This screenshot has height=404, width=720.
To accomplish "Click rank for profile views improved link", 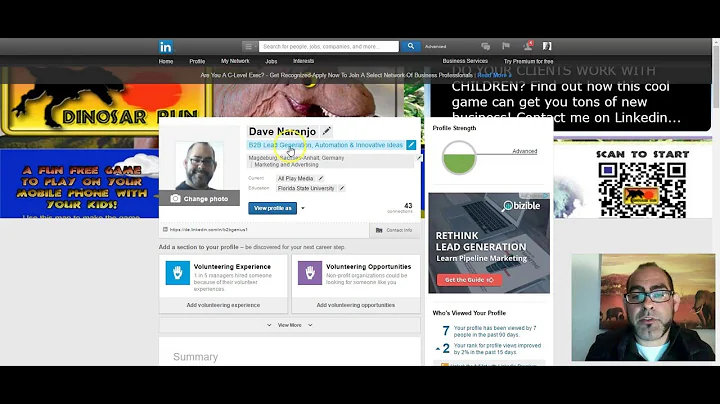I will [497, 349].
